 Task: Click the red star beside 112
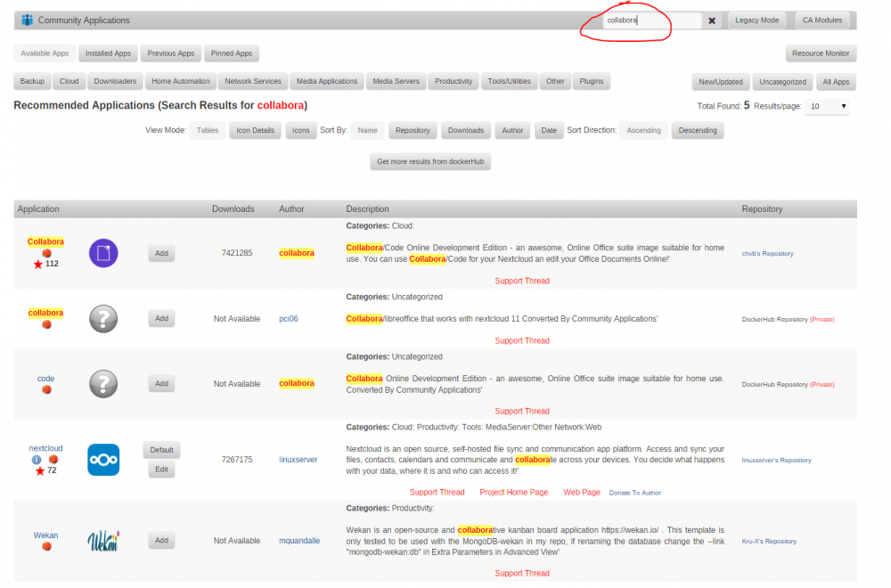click(38, 265)
